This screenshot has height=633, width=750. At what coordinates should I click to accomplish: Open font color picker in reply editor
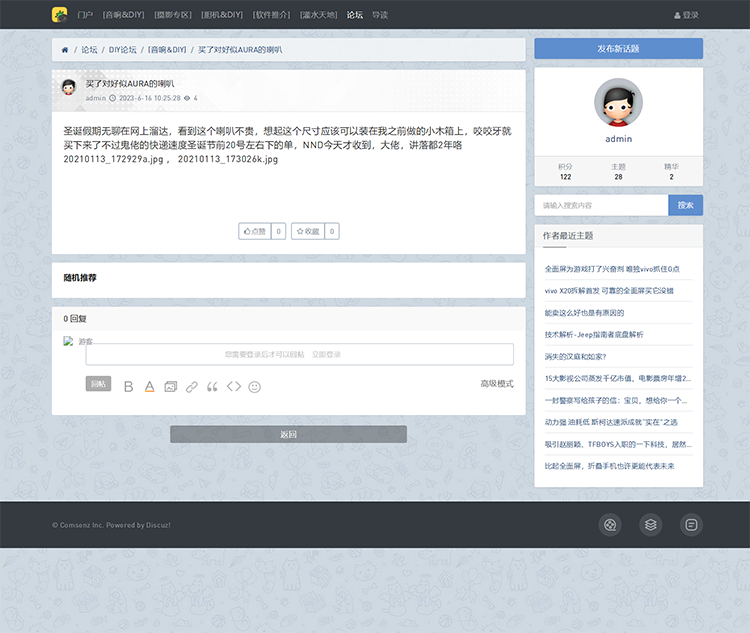coord(150,387)
